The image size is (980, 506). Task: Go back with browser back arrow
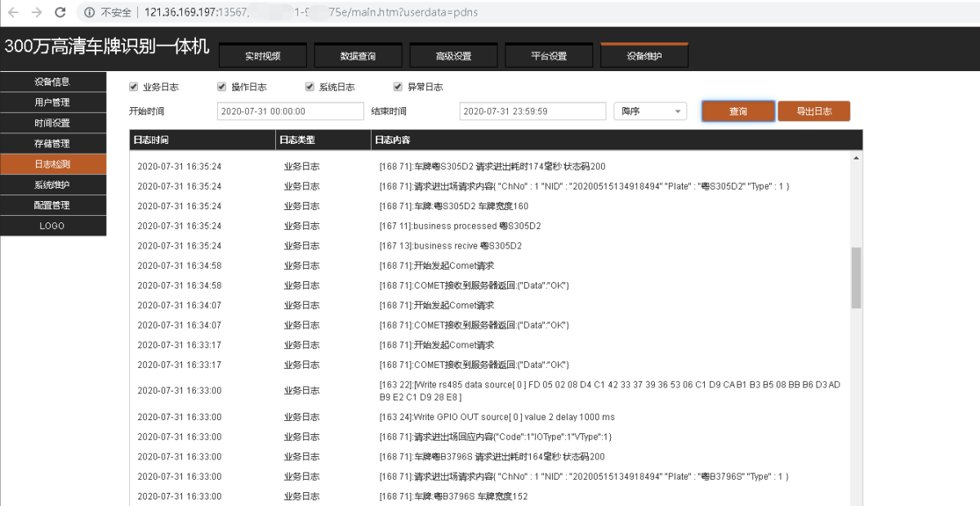point(12,12)
